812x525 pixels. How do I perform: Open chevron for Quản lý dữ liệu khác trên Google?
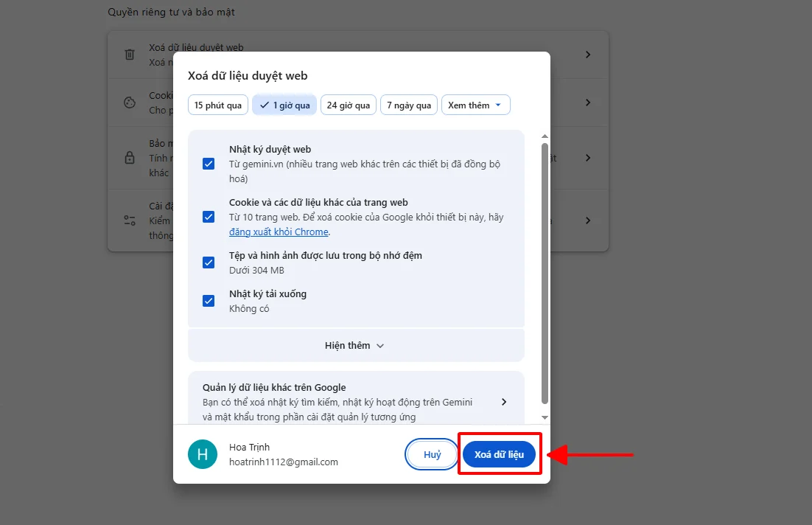504,402
